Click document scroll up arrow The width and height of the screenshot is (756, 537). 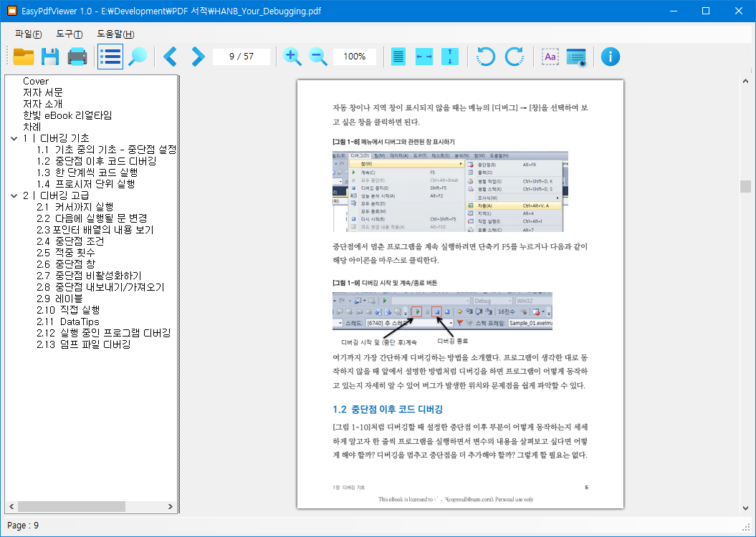pos(745,82)
